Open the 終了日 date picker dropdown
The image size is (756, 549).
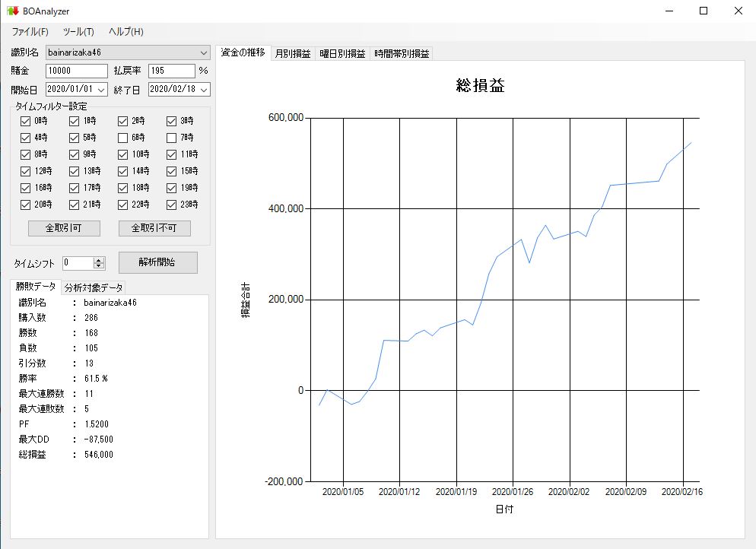coord(204,90)
